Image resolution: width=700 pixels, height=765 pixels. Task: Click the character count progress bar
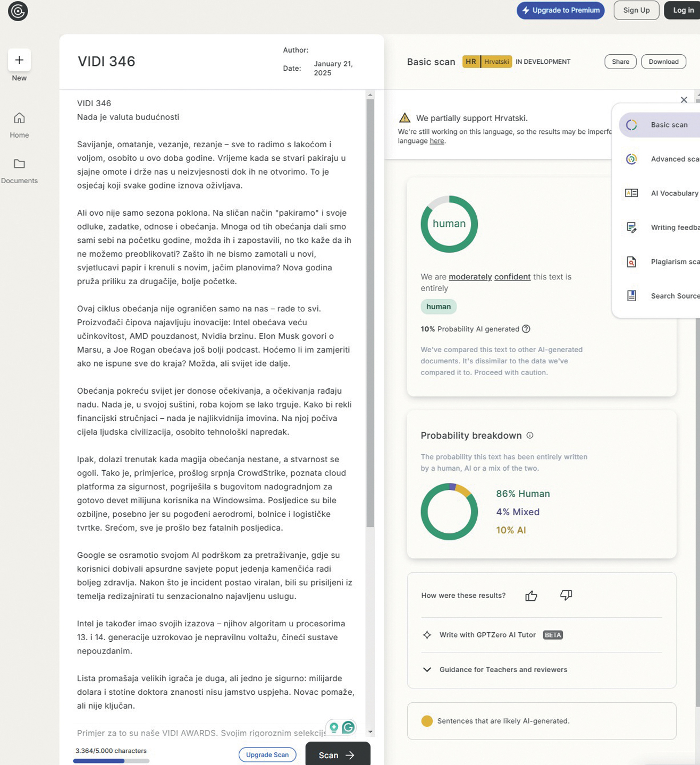click(111, 761)
